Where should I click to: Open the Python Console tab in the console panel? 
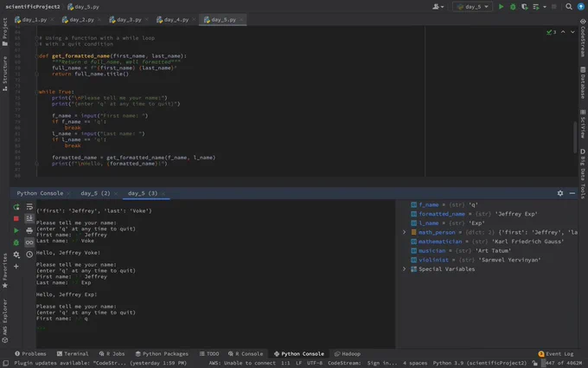click(x=40, y=193)
